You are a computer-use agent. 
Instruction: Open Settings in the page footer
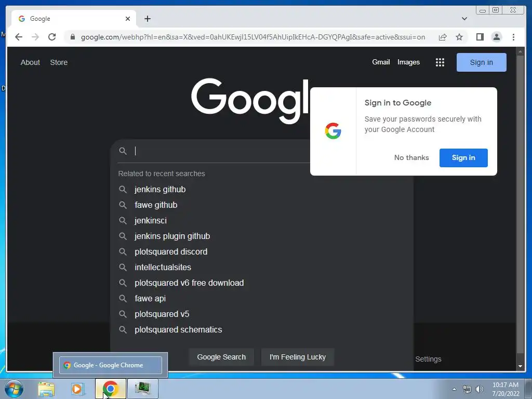(428, 359)
